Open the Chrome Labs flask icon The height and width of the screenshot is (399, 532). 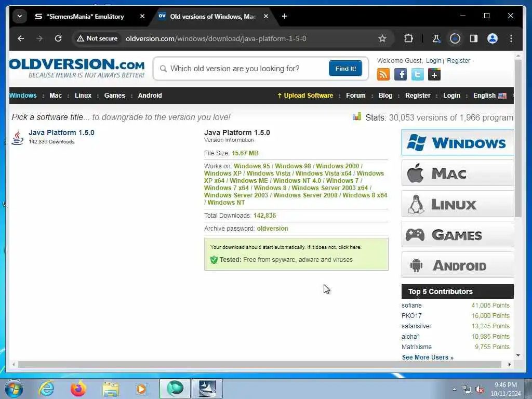436,38
